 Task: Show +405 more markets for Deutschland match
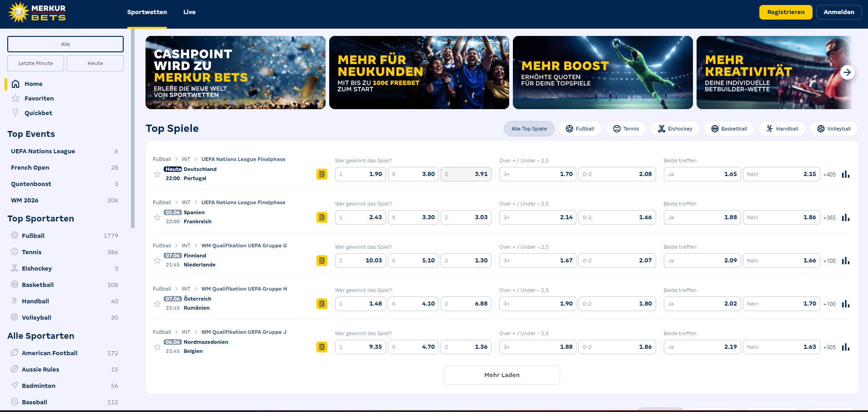pyautogui.click(x=829, y=175)
